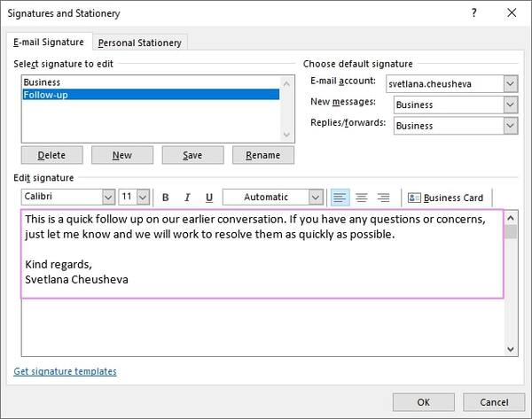Image resolution: width=532 pixels, height=419 pixels.
Task: Click the 'Svetlana Cheusheva' name line
Action: [x=76, y=279]
